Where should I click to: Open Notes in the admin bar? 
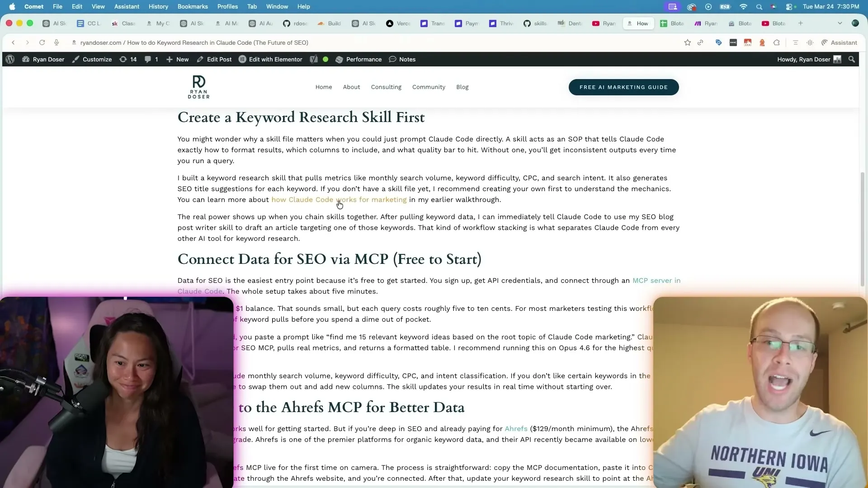402,59
